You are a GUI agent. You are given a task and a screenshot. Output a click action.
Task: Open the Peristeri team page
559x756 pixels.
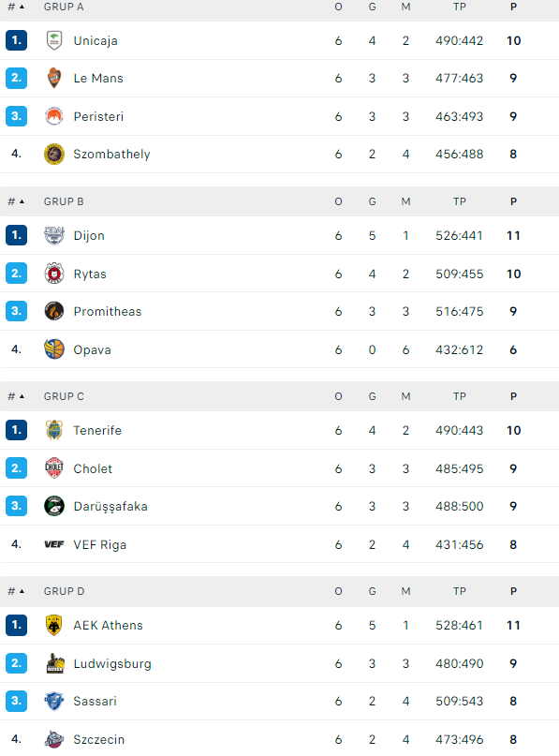pyautogui.click(x=98, y=116)
